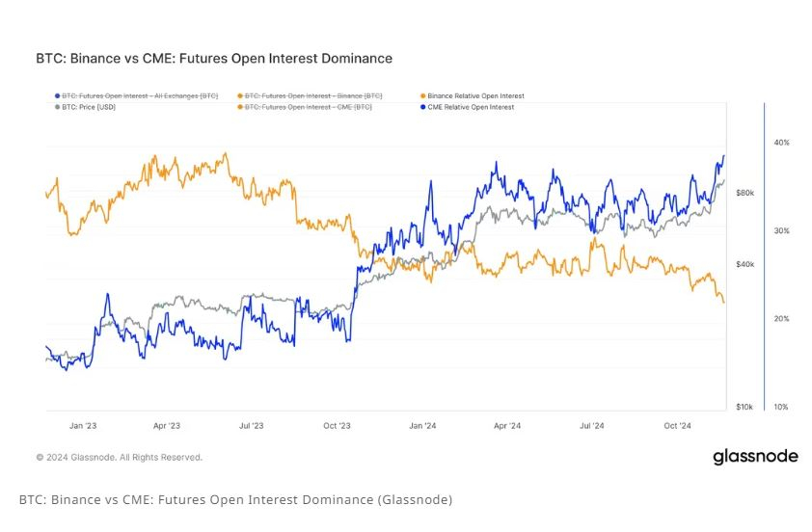Click the chart title about Futures Open Interest Dominance

[x=214, y=59]
